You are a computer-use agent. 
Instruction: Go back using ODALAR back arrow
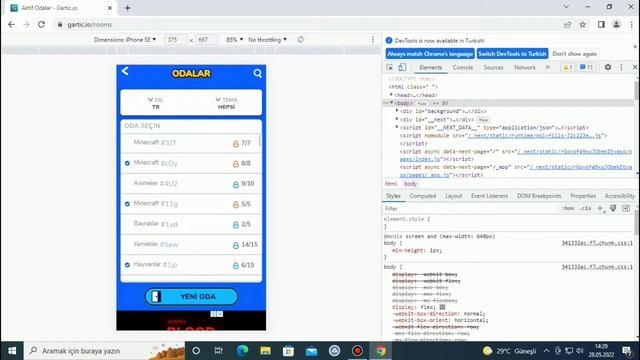[x=125, y=71]
